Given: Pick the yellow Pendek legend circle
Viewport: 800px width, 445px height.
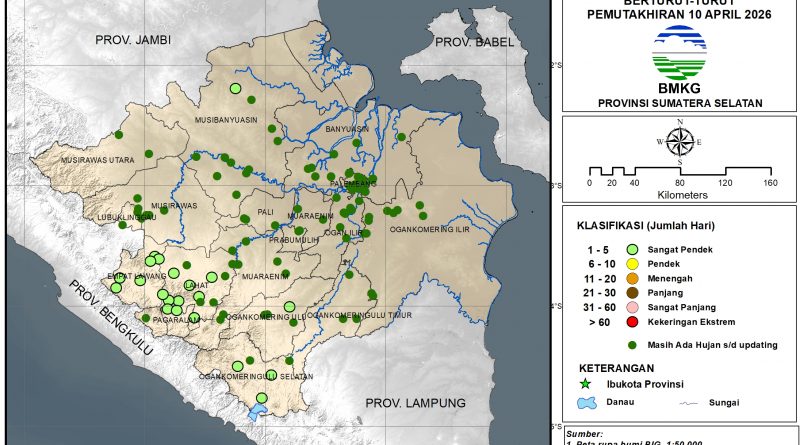Looking at the screenshot, I should tap(631, 263).
